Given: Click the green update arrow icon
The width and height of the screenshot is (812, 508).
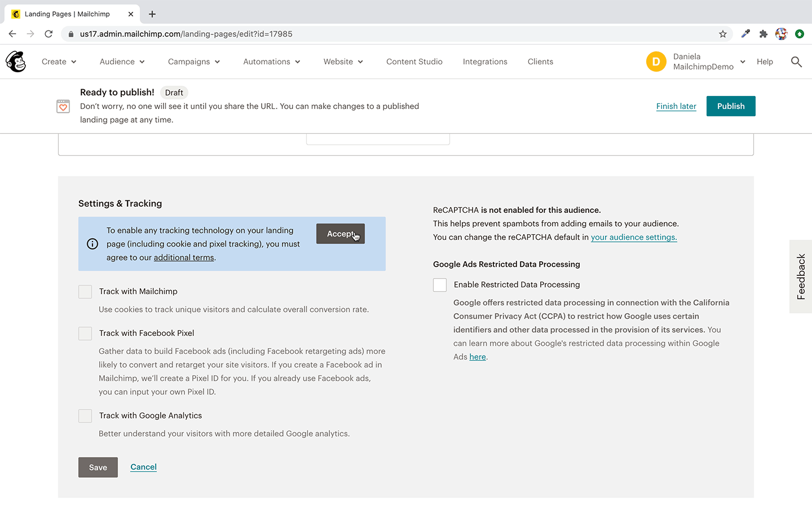Looking at the screenshot, I should point(800,34).
